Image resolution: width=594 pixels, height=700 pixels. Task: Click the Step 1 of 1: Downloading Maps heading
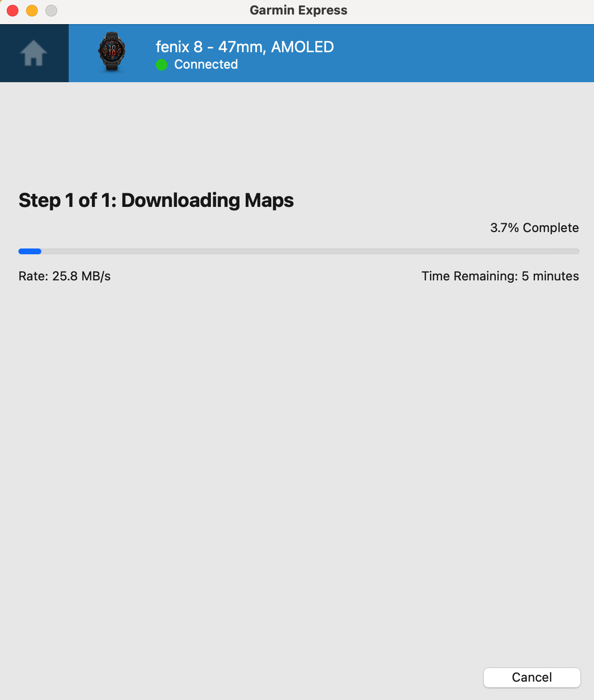[x=156, y=200]
